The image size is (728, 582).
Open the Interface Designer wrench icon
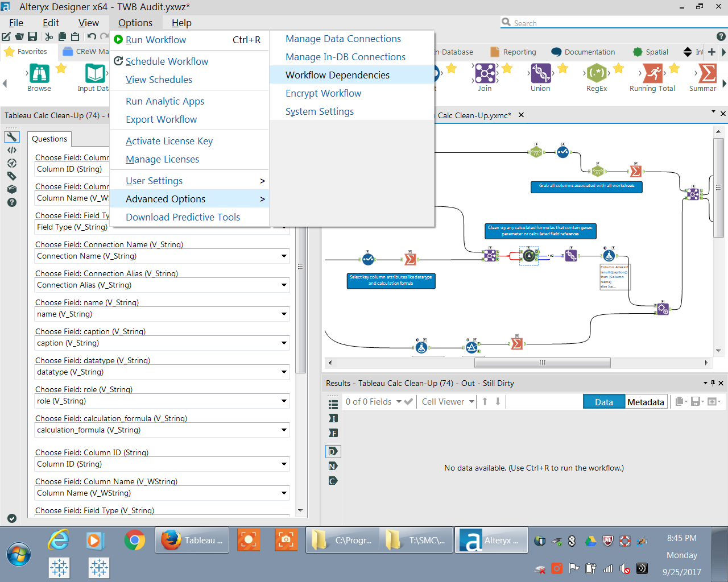pyautogui.click(x=12, y=137)
